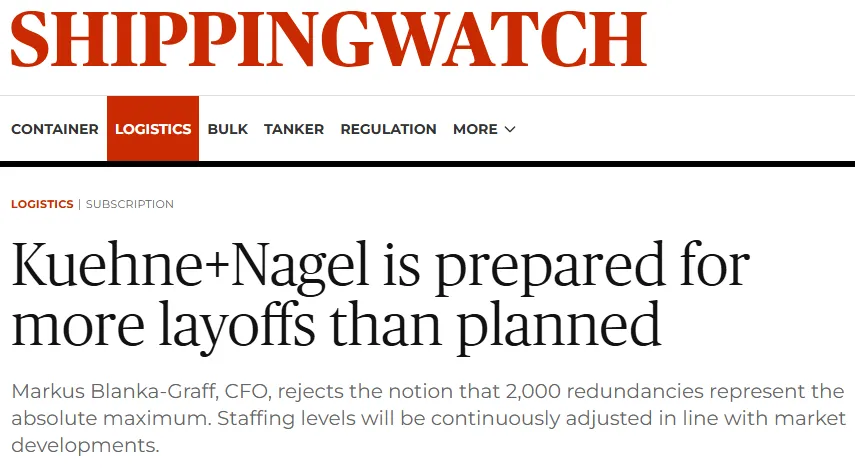Viewport: 855px width, 474px height.
Task: Go to the Bulk section
Action: coord(228,129)
